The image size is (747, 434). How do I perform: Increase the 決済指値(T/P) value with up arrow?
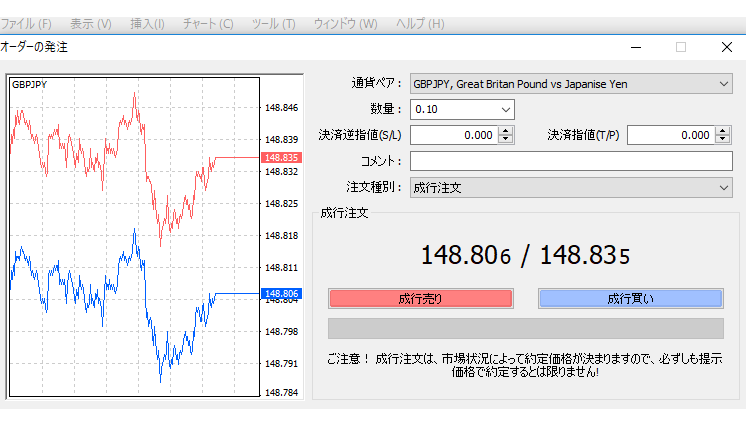click(724, 130)
